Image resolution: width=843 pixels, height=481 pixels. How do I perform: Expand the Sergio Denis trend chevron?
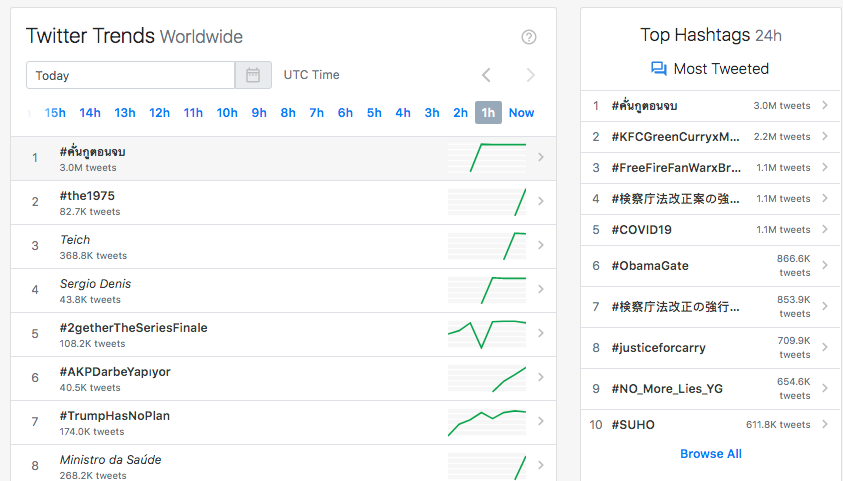coord(541,289)
